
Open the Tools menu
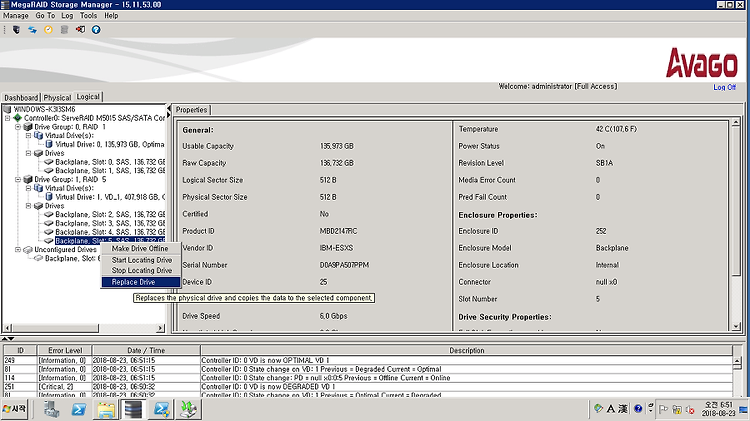(88, 15)
